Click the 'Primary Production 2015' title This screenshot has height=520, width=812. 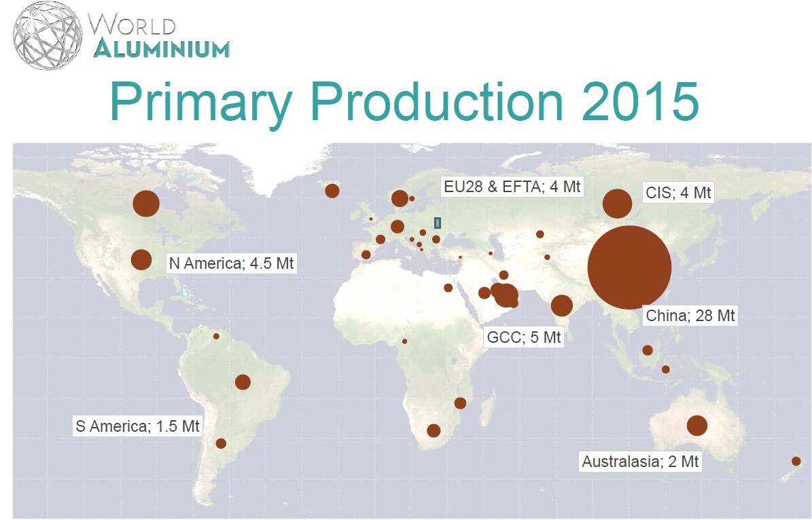point(405,102)
